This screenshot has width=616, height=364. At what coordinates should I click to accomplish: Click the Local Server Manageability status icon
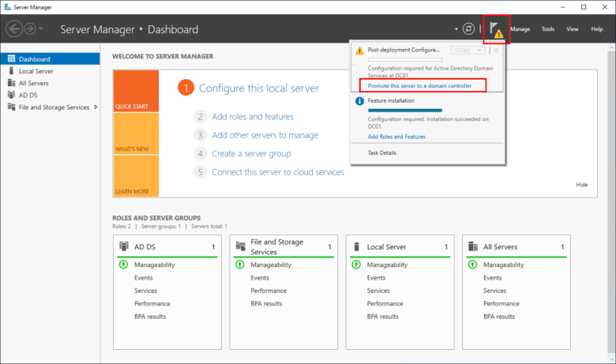(x=356, y=265)
